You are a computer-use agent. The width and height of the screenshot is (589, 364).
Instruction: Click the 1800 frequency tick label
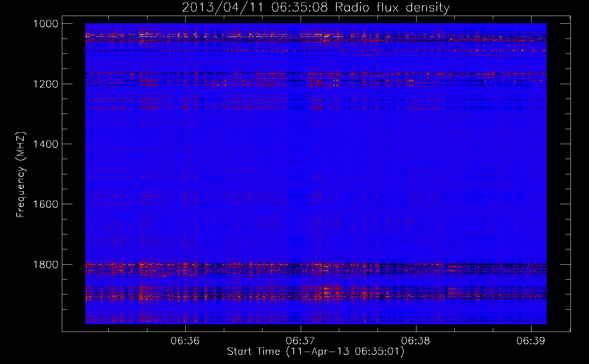[x=46, y=265]
